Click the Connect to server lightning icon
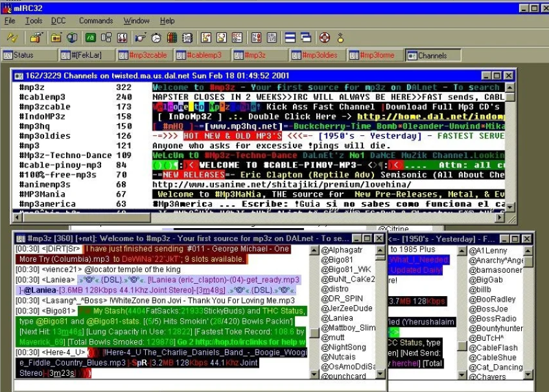 coord(12,37)
